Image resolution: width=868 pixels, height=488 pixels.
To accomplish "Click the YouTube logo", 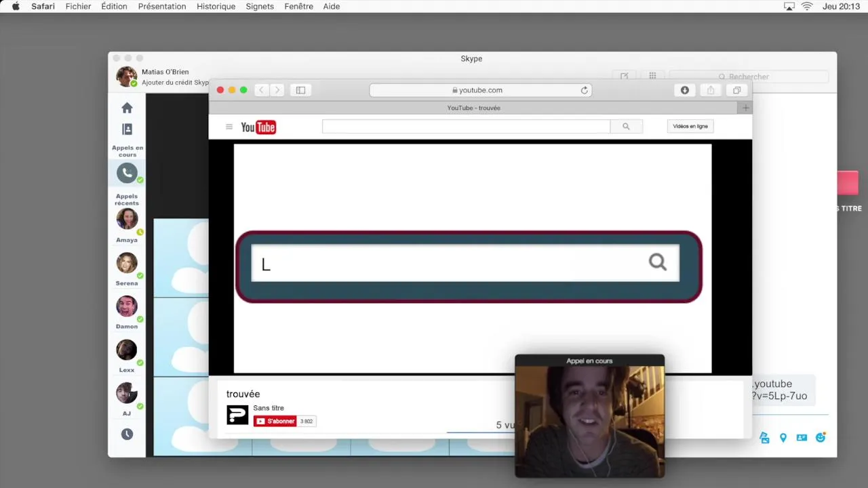I will [x=258, y=127].
